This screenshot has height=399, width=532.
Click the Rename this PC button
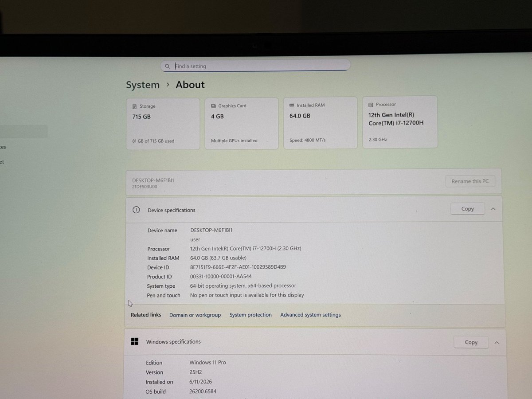470,181
